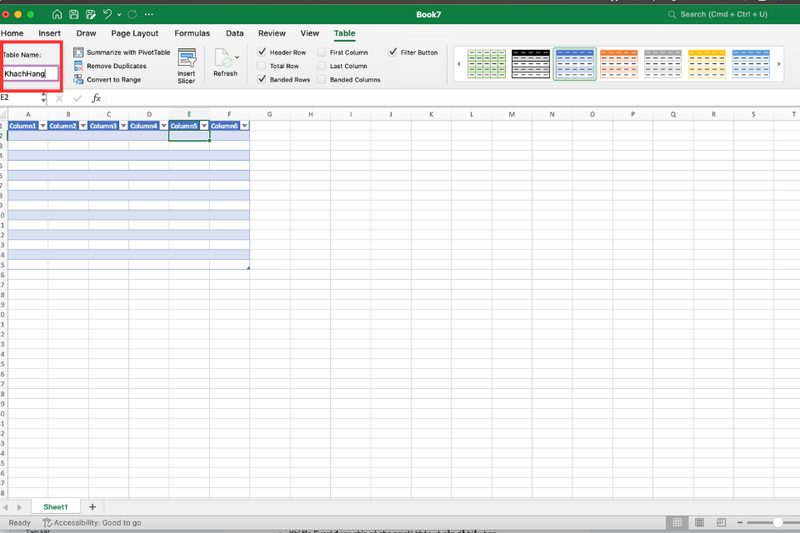Switch to Normal view icon
This screenshot has height=533, width=800.
[x=677, y=522]
